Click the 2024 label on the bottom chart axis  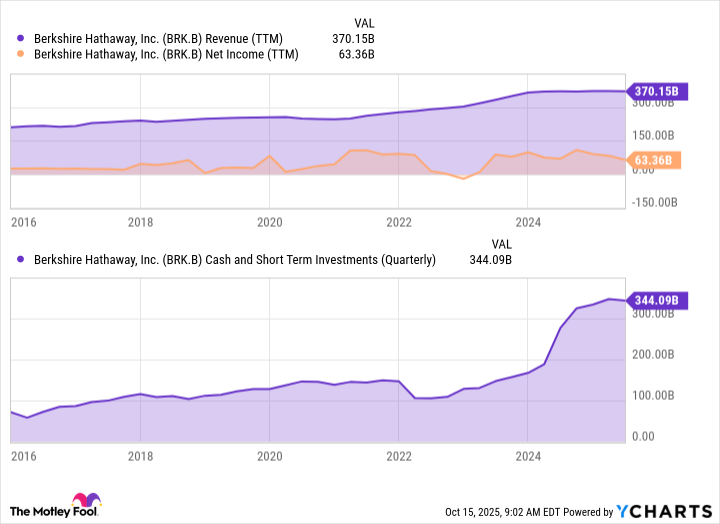(x=527, y=454)
